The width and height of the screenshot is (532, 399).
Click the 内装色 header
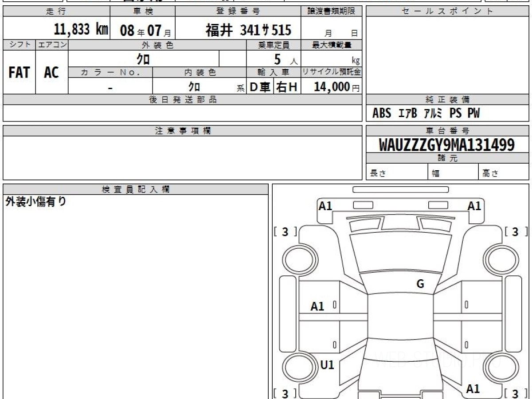199,72
